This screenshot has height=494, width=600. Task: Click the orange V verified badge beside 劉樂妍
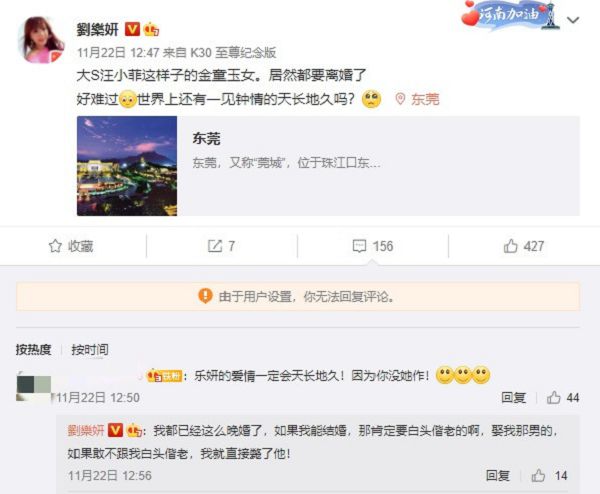pyautogui.click(x=132, y=29)
